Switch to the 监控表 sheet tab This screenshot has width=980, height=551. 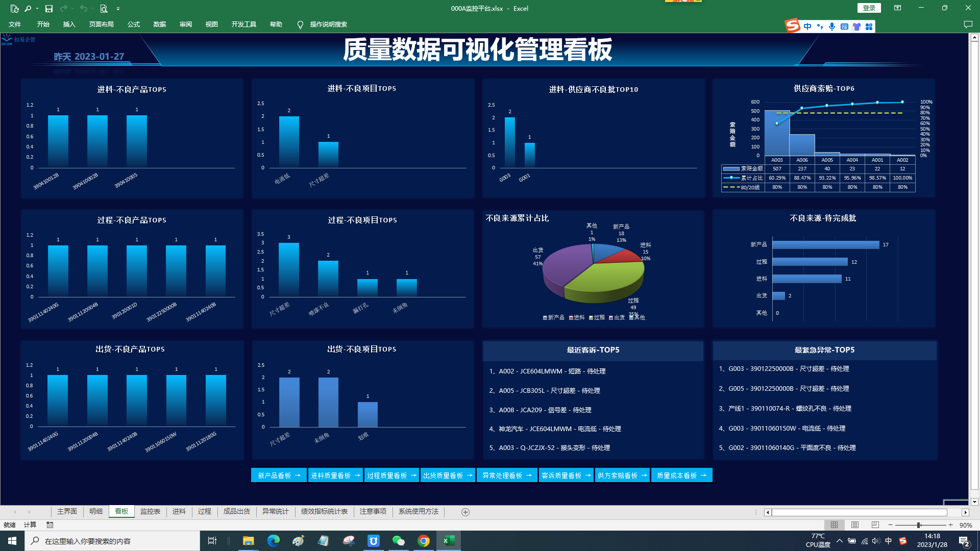point(150,511)
